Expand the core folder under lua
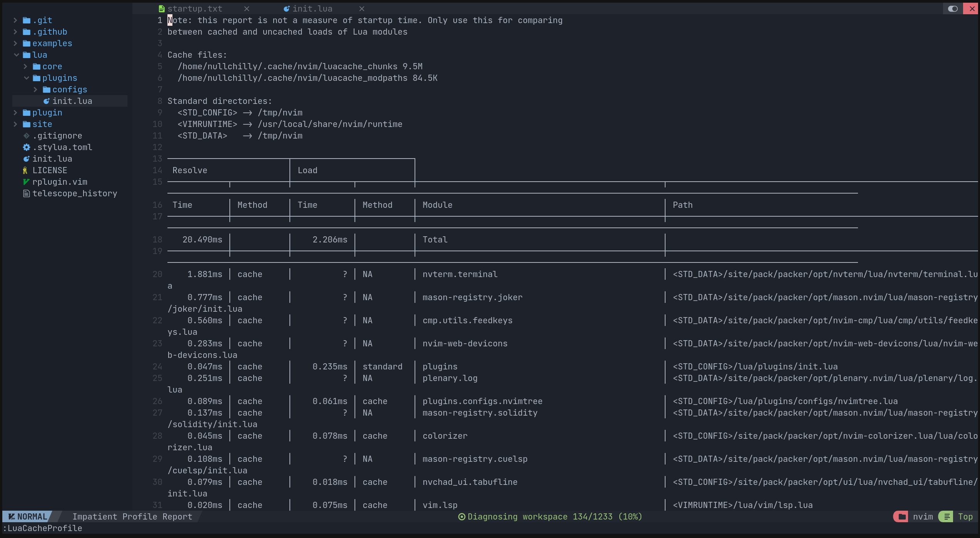The height and width of the screenshot is (538, 980). tap(25, 66)
